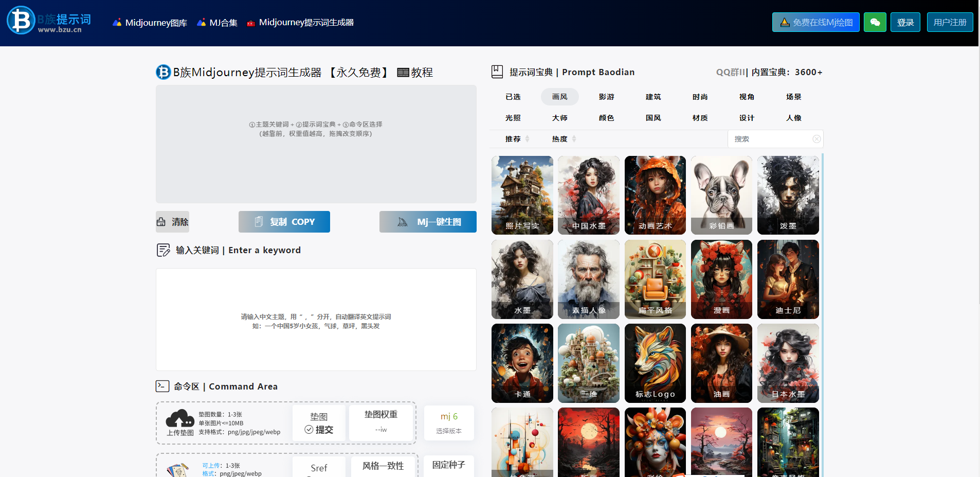
Task: Sort by 热度 using its sort arrows
Action: 574,139
